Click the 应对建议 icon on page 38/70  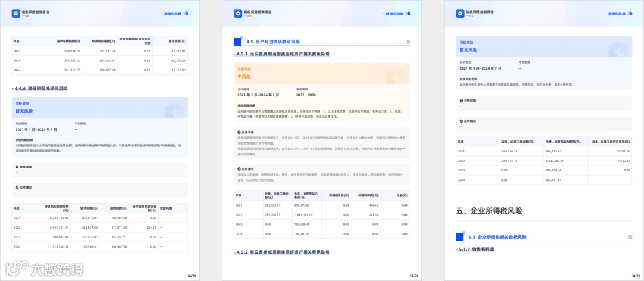coord(461,121)
